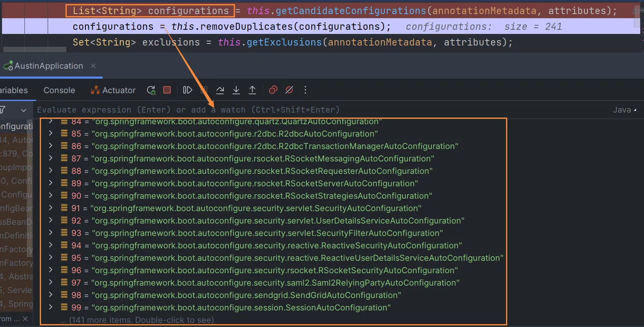Image resolution: width=644 pixels, height=327 pixels.
Task: Close the AustinApplication debug tab
Action: point(93,66)
